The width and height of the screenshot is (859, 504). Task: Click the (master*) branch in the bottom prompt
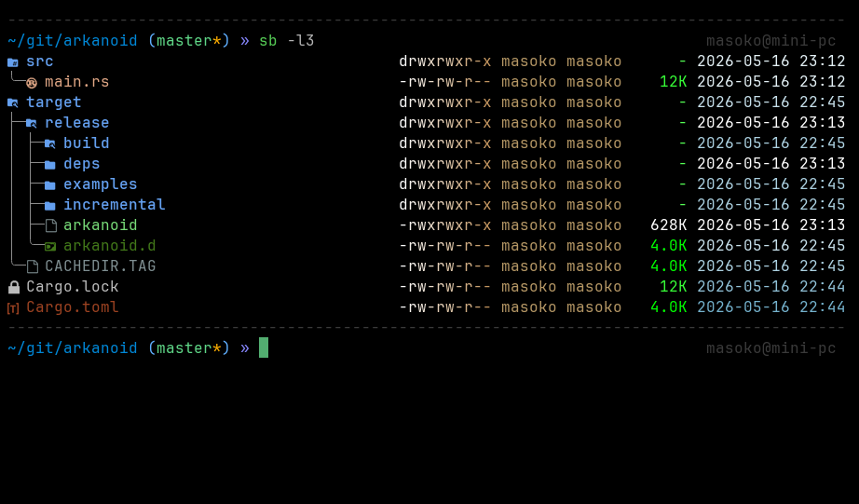pos(188,347)
